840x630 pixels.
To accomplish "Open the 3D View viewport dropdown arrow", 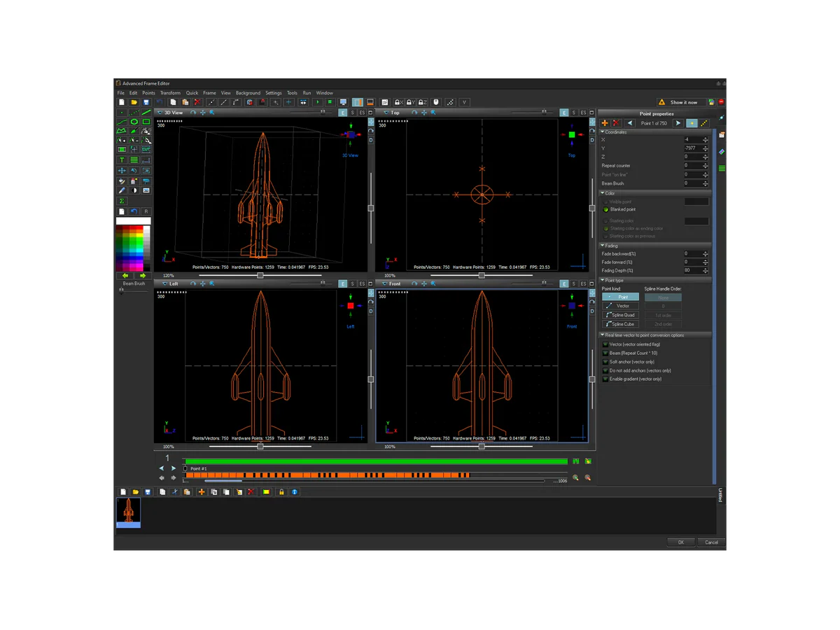I will [160, 113].
